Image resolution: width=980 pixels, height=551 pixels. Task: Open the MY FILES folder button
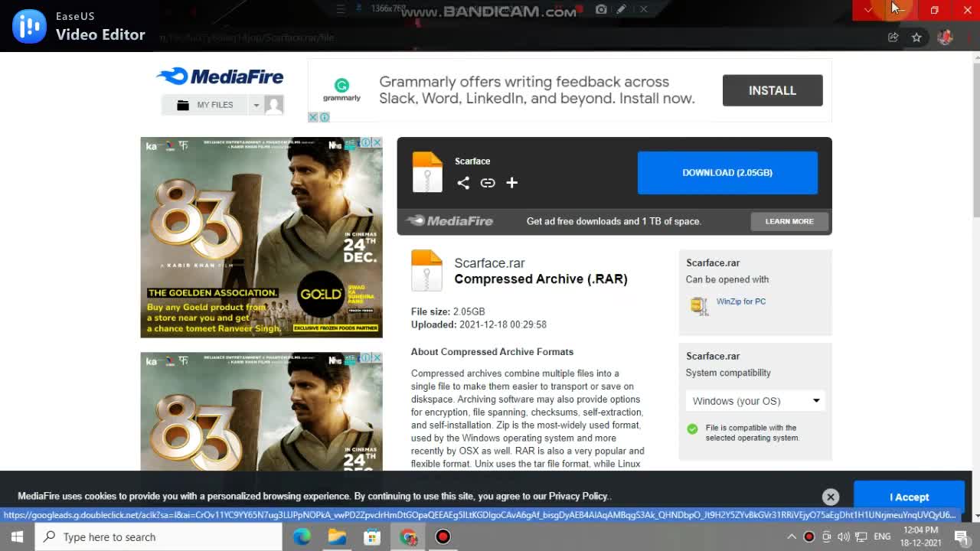coord(205,105)
